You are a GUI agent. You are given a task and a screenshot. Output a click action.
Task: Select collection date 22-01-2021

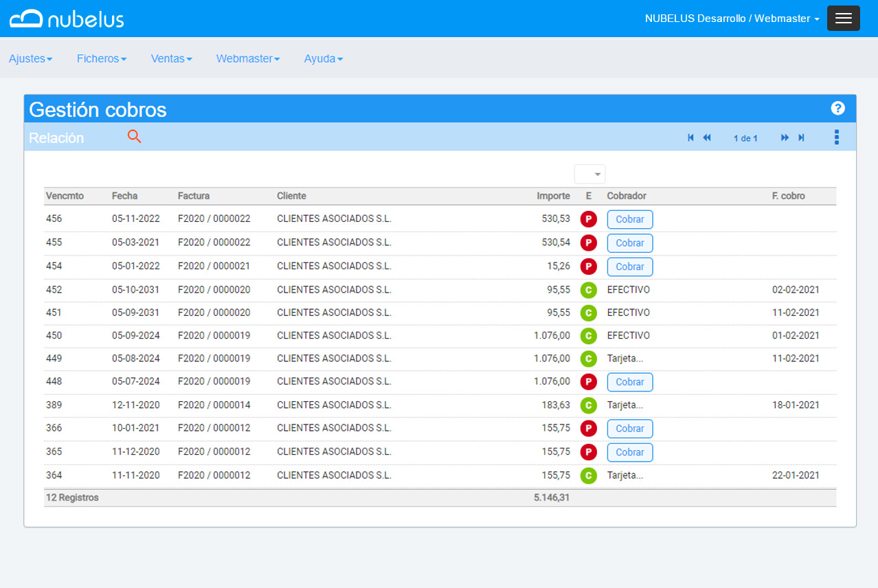796,475
